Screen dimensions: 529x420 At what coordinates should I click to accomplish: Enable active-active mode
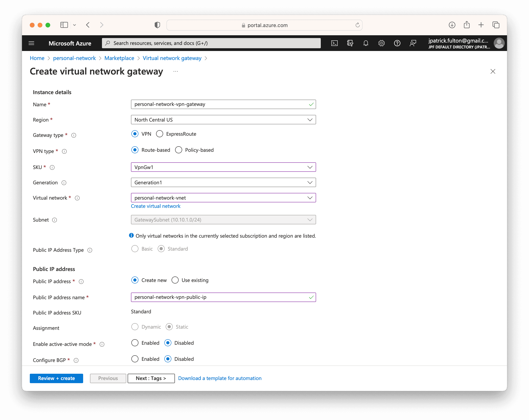click(x=135, y=343)
